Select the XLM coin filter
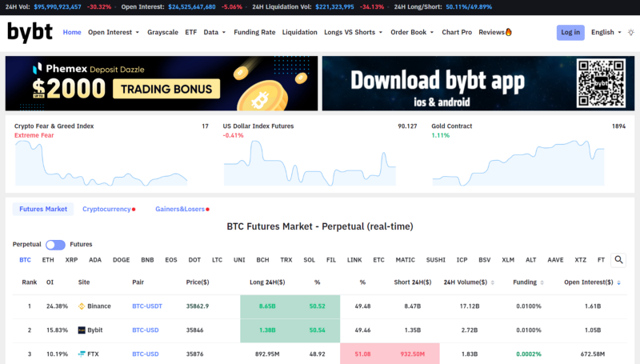The width and height of the screenshot is (640, 364). pyautogui.click(x=508, y=260)
